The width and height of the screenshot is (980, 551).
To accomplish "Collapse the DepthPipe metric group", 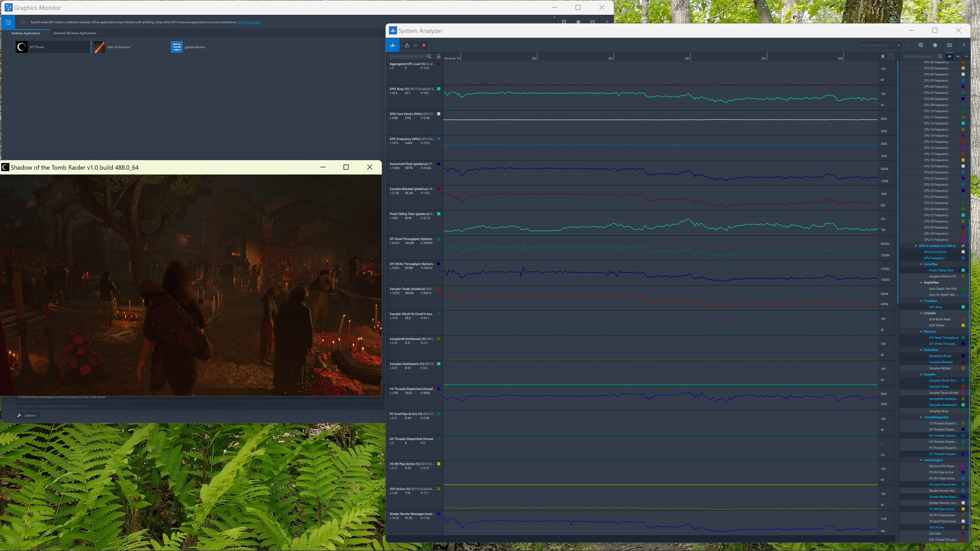I will tap(921, 283).
